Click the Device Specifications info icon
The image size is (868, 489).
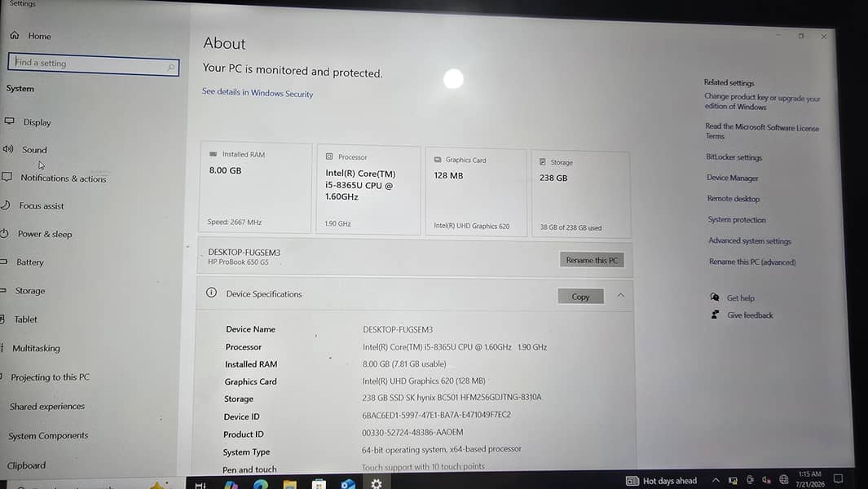211,293
